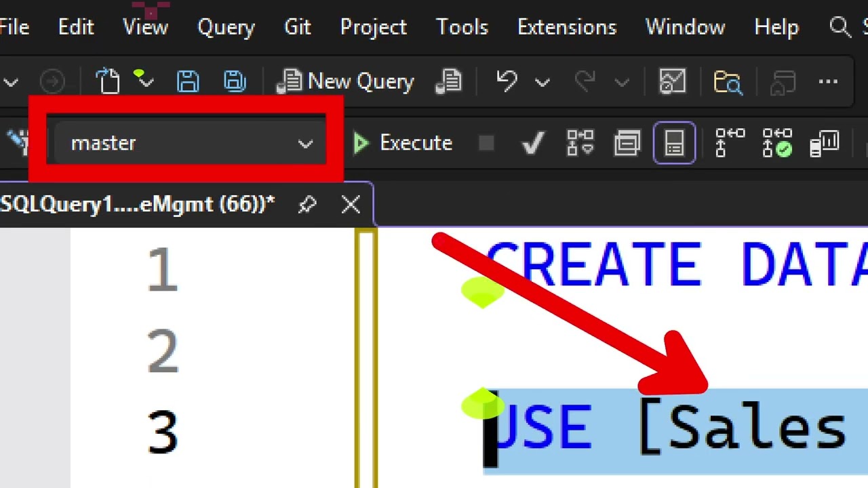Toggle Include Client Statistics icon

pyautogui.click(x=825, y=143)
